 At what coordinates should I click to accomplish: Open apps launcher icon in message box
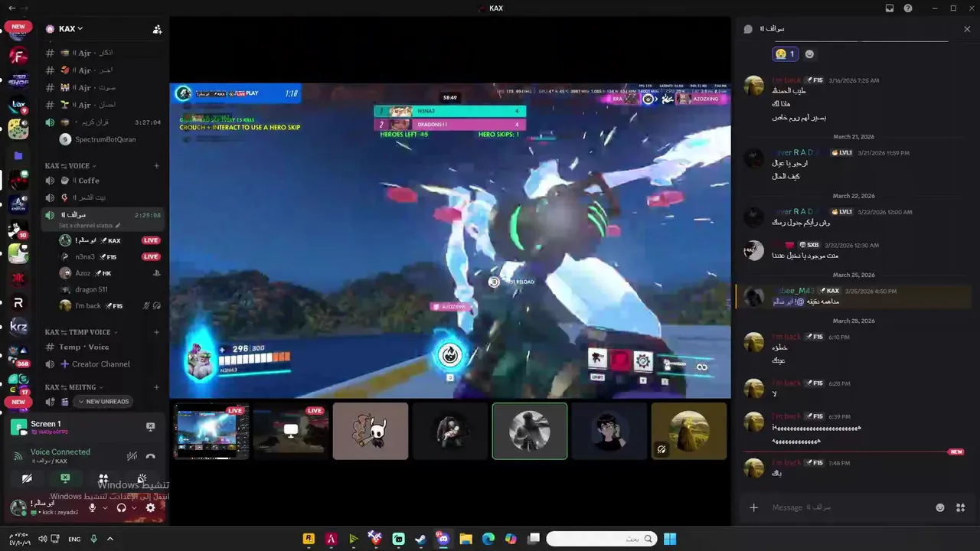(961, 507)
